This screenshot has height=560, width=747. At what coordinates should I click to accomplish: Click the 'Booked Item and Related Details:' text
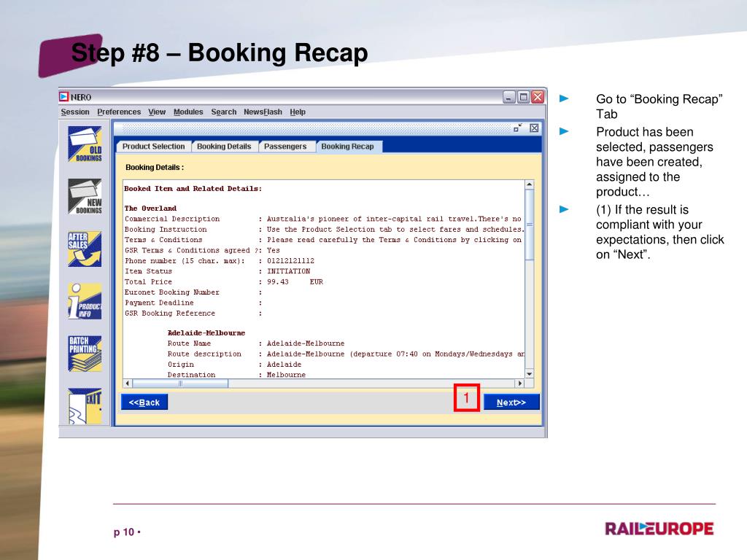point(193,189)
